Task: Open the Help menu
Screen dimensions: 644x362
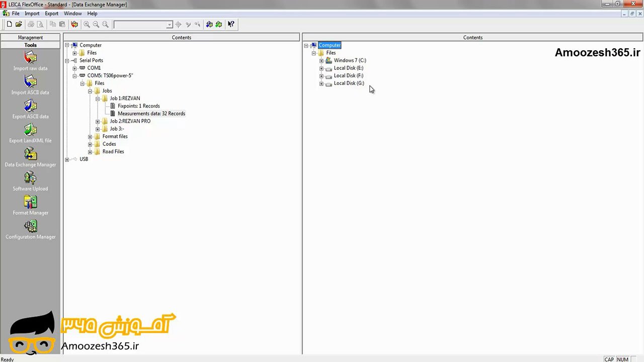Action: [92, 14]
